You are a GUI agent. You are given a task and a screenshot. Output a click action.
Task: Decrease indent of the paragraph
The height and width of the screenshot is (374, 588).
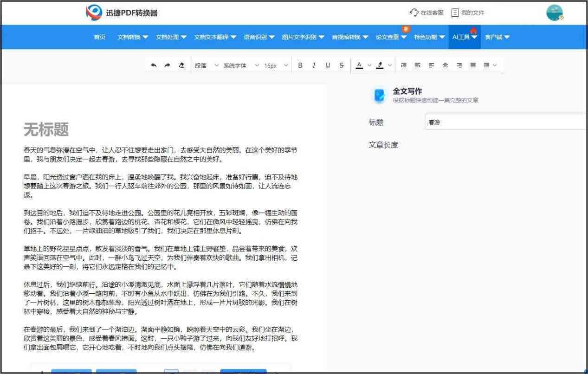[x=418, y=65]
